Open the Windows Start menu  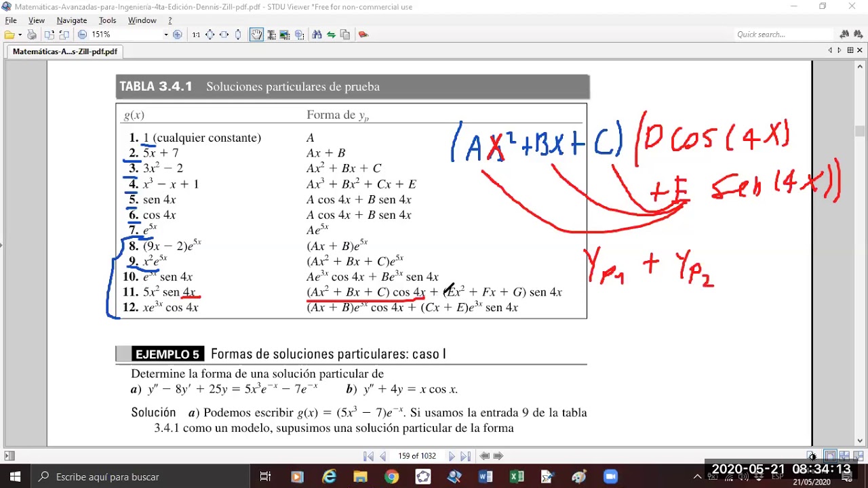tap(16, 477)
